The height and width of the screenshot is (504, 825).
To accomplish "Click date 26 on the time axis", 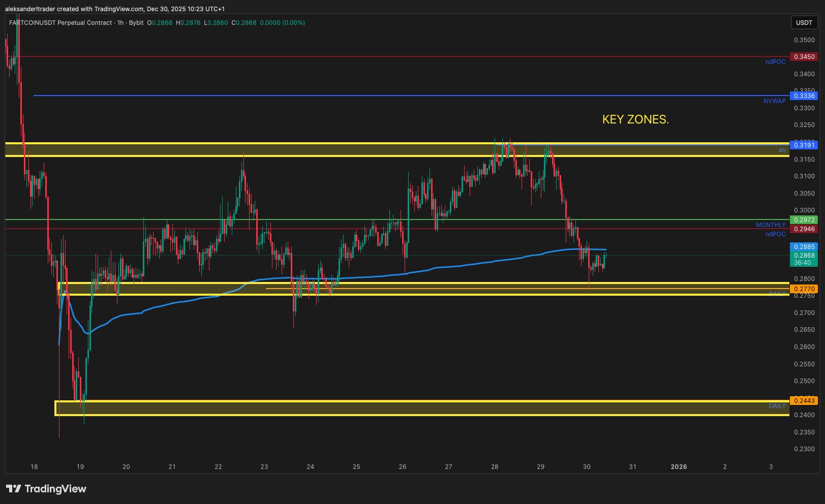I will [403, 467].
